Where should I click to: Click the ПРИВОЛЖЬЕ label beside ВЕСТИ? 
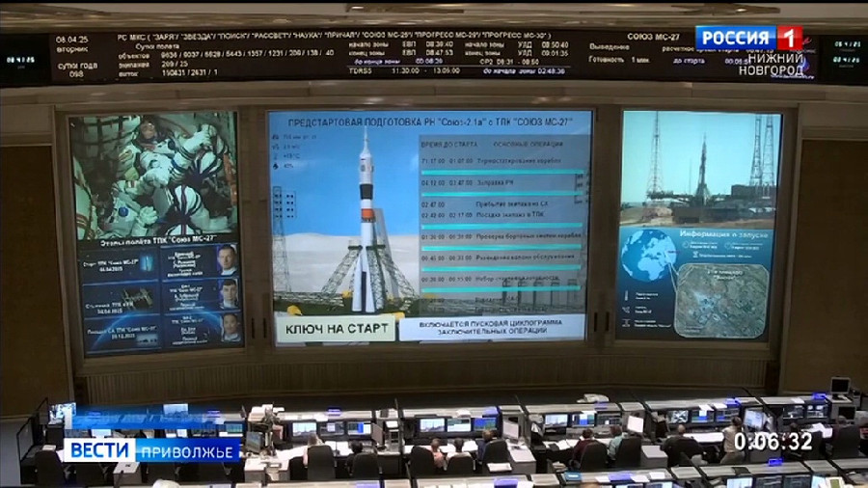pos(187,452)
